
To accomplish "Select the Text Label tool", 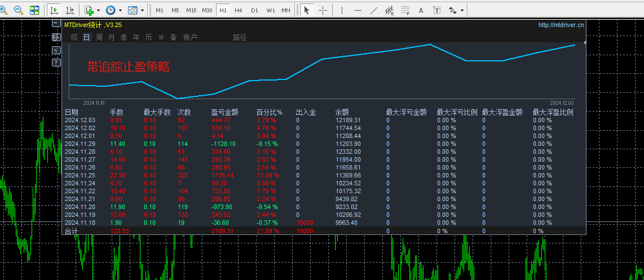I will [437, 10].
